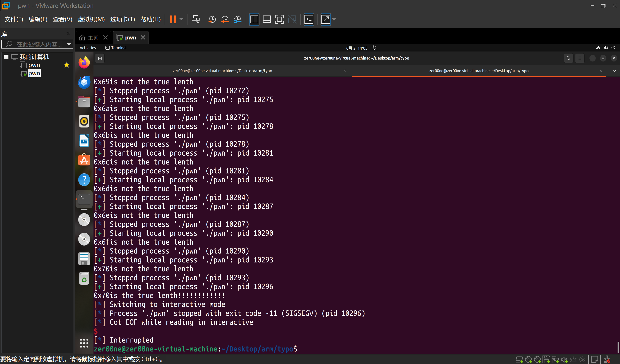
Task: Click the hard disk status bar icon
Action: point(519,360)
